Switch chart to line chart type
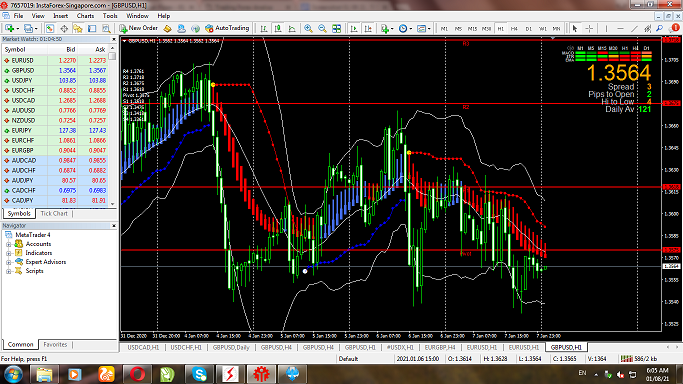The image size is (683, 384). point(292,28)
